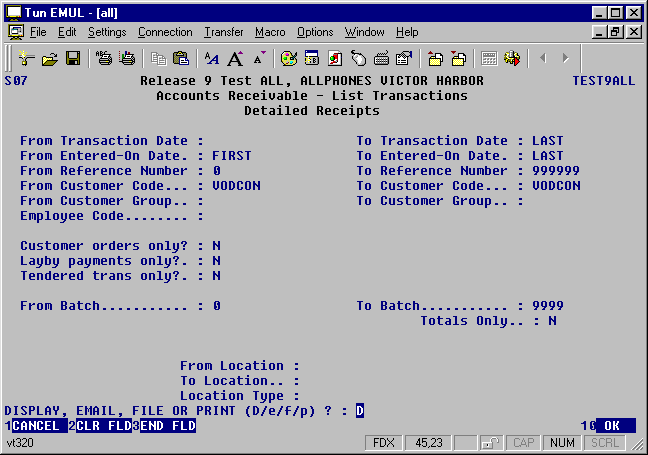Click the save floppy disk icon
This screenshot has width=648, height=455.
72,59
